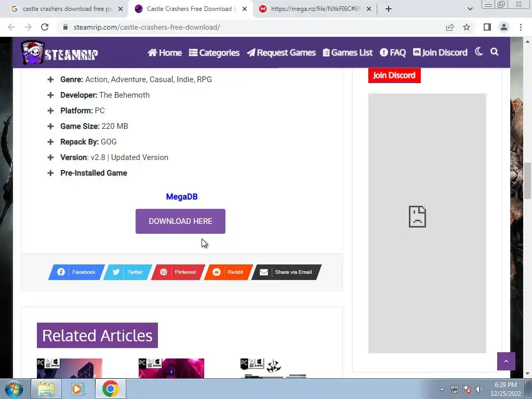Bookmark this page with star icon

[467, 27]
